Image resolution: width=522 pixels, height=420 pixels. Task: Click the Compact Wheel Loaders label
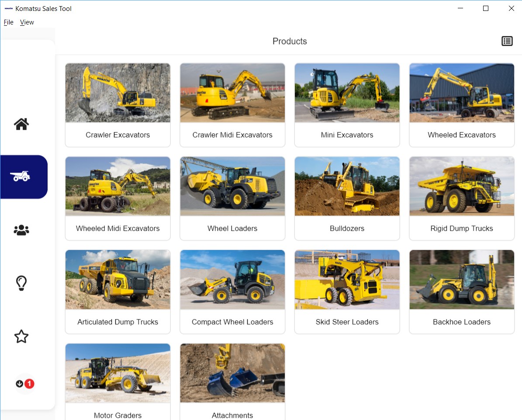click(232, 322)
